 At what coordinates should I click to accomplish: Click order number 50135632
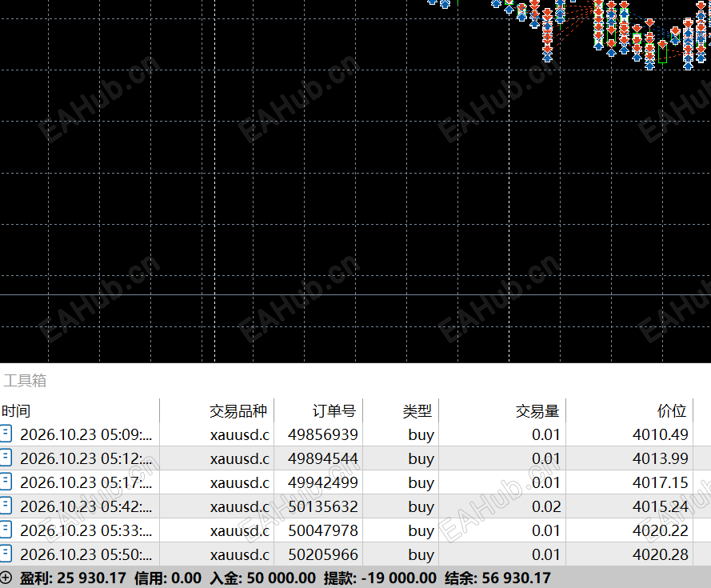[323, 506]
